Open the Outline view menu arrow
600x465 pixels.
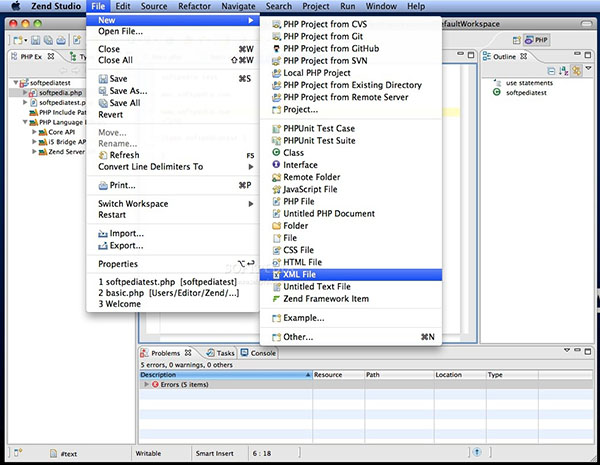[x=589, y=69]
